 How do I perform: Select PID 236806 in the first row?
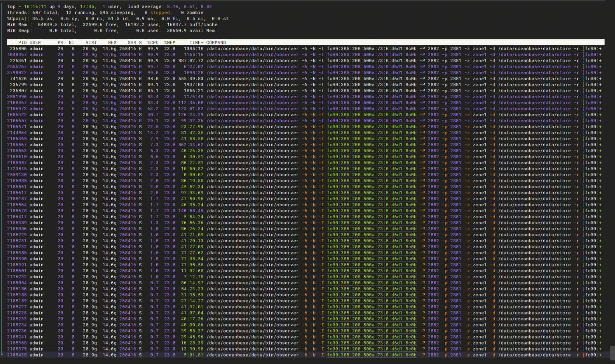(x=18, y=48)
